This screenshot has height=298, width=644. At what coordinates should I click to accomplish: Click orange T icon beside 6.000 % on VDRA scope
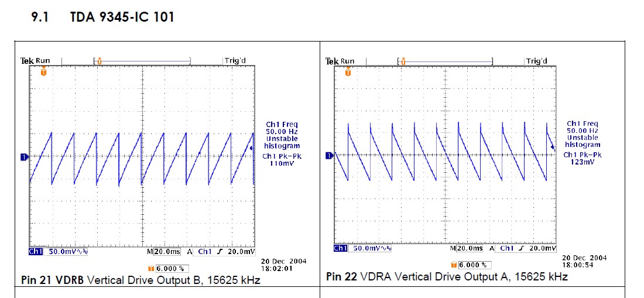tap(455, 265)
